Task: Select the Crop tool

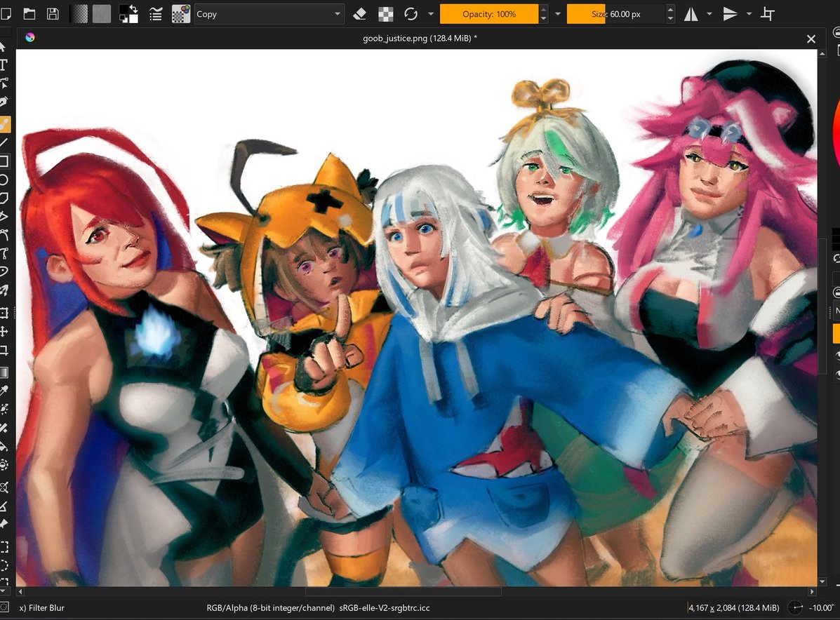Action: click(x=4, y=351)
